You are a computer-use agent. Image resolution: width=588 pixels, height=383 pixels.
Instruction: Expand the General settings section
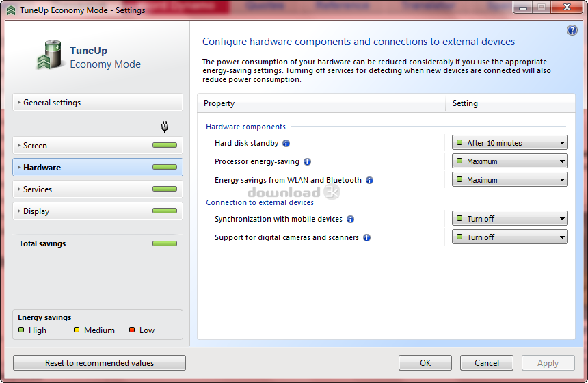(x=98, y=103)
